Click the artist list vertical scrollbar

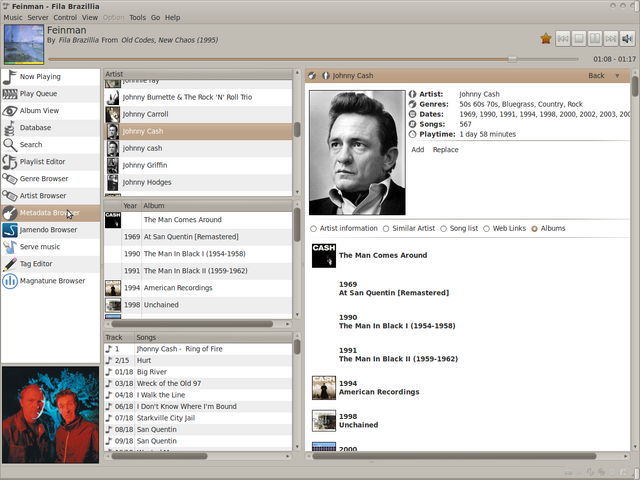297,130
